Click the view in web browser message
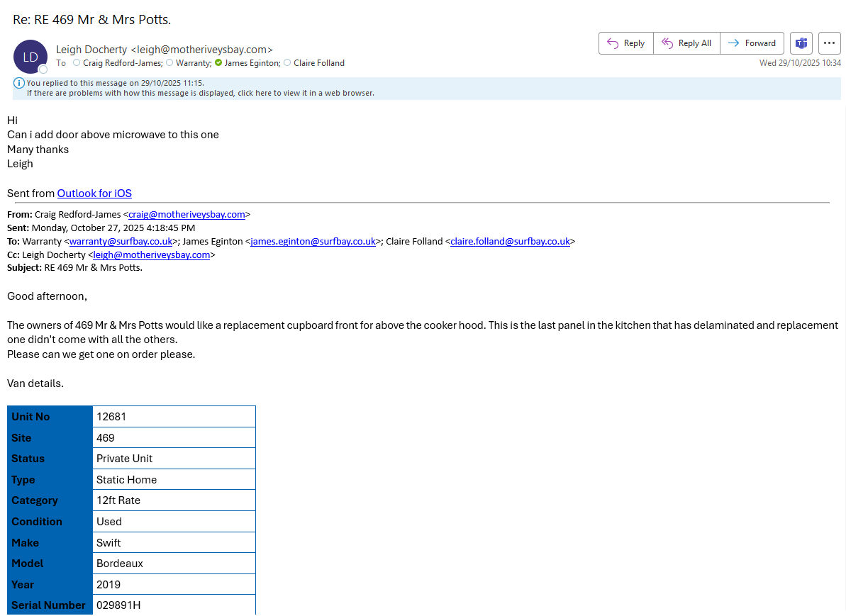Screen dimensions: 846x616 pyautogui.click(x=200, y=93)
